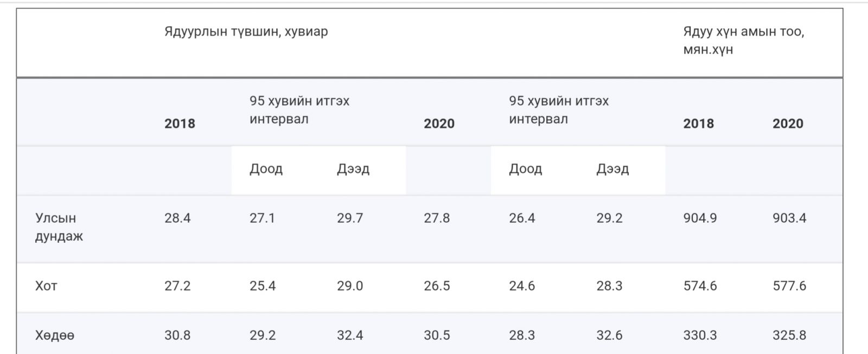Select the cell with value 904.9

pyautogui.click(x=700, y=218)
